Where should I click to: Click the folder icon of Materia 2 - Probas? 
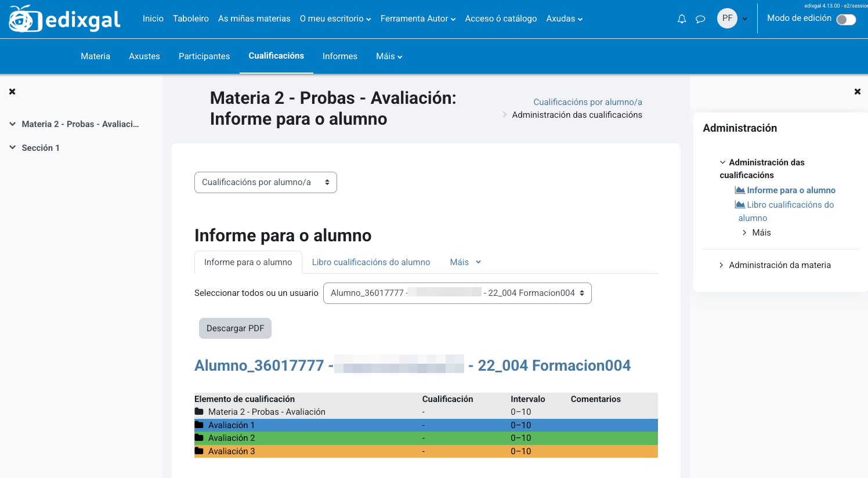click(198, 411)
